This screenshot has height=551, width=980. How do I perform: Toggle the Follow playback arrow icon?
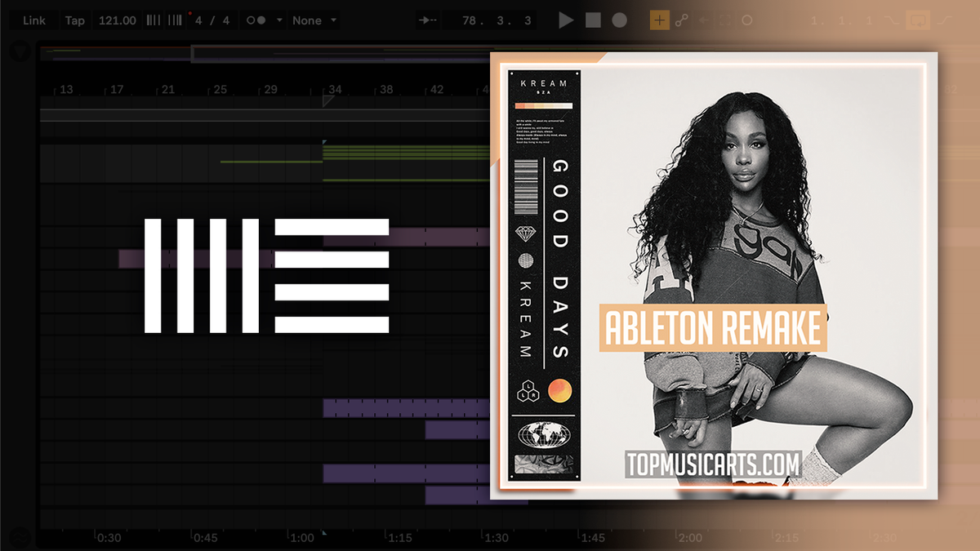(x=427, y=20)
